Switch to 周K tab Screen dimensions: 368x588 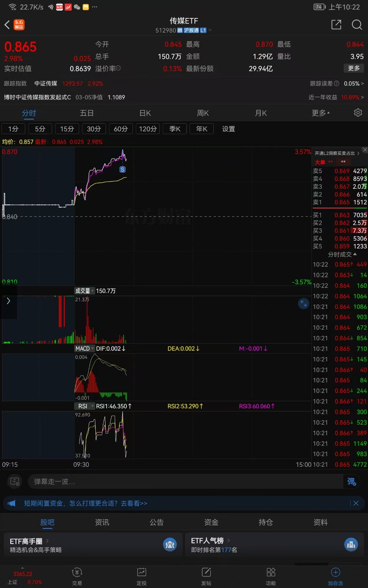click(x=203, y=113)
